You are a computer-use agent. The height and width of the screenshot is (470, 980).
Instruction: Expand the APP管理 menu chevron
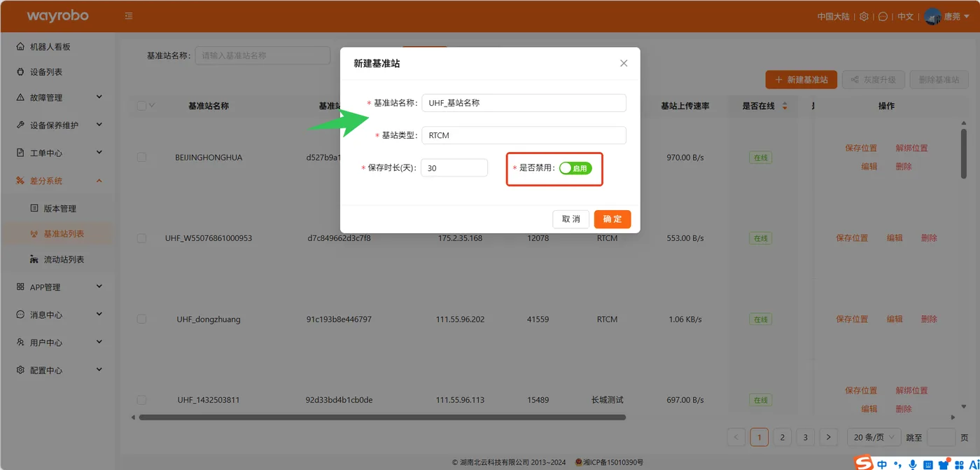[x=99, y=286]
